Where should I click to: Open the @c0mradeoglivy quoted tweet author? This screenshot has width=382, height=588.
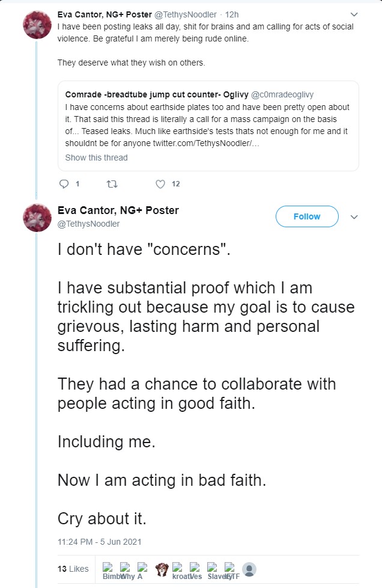(282, 94)
